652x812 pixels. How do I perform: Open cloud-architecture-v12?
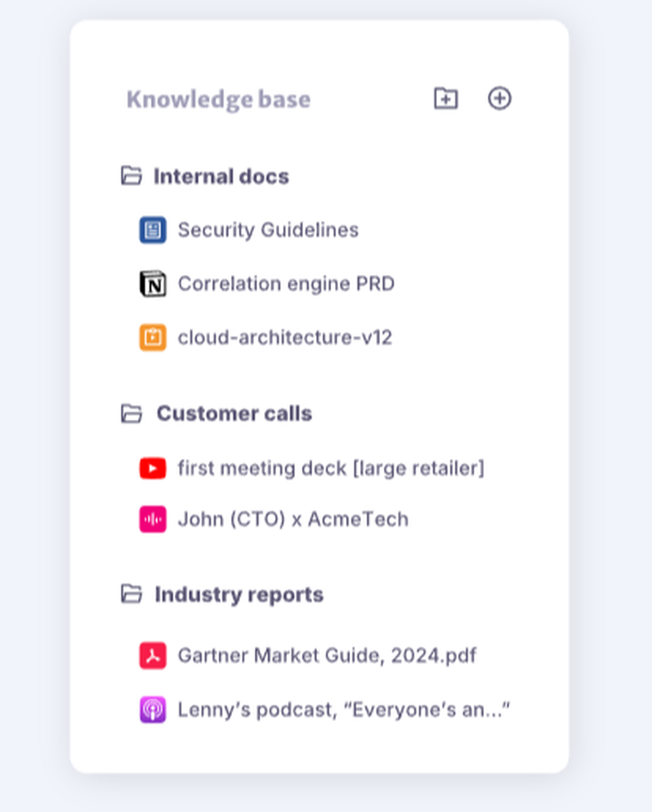pos(285,338)
